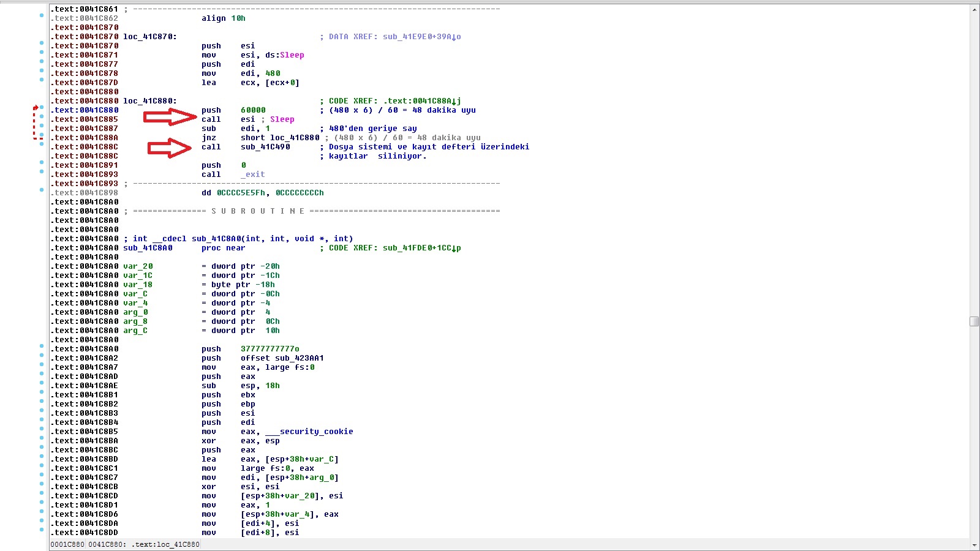The height and width of the screenshot is (551, 980).
Task: Select the var_C stack variable definition
Action: point(202,294)
